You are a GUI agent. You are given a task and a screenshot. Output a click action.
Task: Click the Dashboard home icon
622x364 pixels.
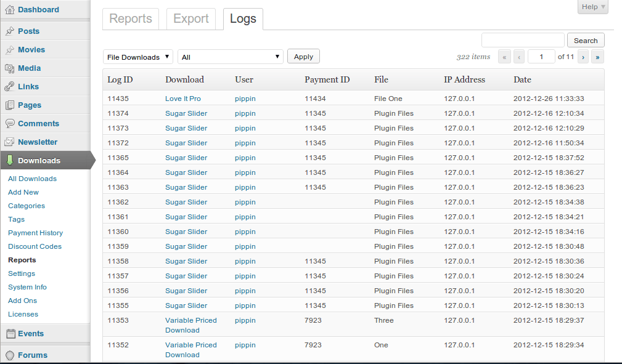click(x=10, y=10)
